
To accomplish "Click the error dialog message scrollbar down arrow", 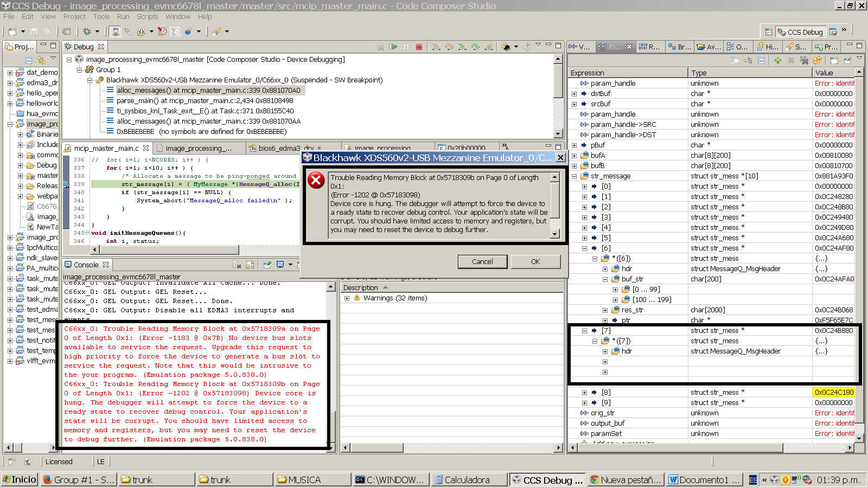I will click(x=554, y=234).
